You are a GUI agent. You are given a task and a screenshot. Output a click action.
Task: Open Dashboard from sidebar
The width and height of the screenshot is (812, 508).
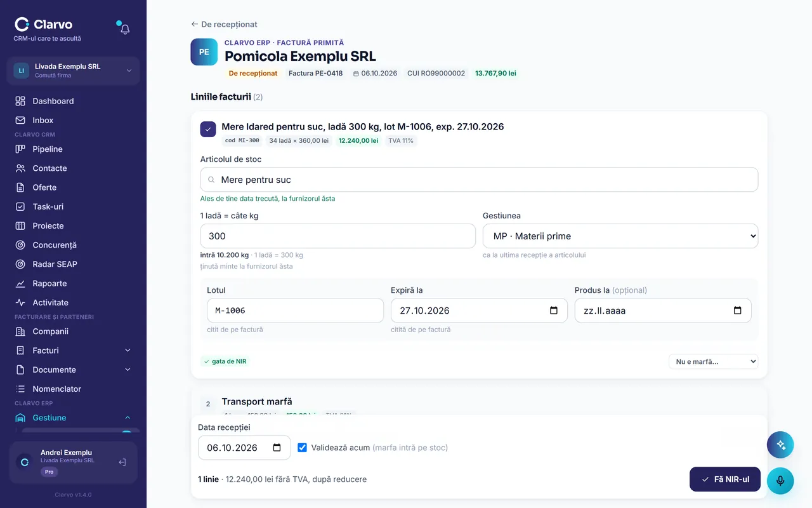[73, 101]
